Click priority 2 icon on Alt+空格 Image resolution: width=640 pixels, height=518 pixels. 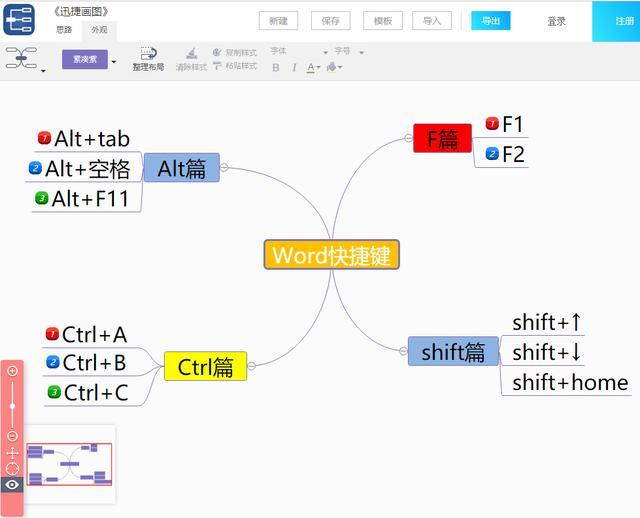pyautogui.click(x=35, y=168)
